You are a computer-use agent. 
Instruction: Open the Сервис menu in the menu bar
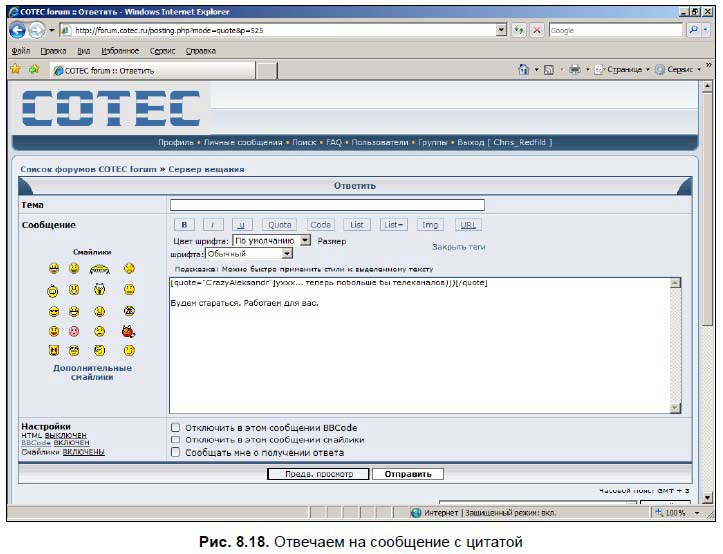(x=162, y=51)
